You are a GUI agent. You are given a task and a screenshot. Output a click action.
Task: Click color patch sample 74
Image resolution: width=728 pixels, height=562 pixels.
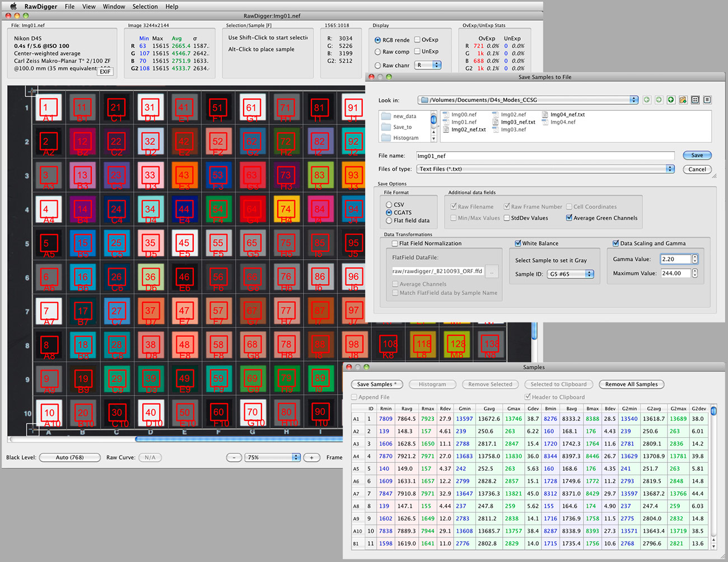(x=286, y=209)
